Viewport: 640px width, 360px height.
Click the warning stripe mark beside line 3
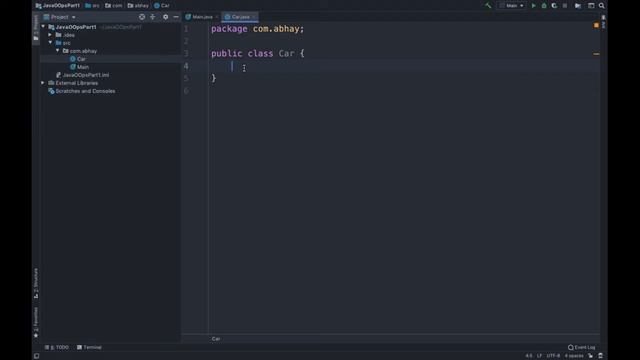[x=596, y=54]
